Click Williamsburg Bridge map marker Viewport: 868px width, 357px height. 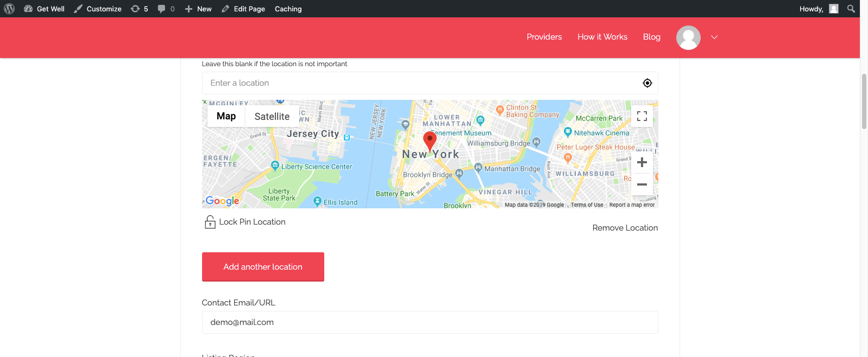click(536, 142)
